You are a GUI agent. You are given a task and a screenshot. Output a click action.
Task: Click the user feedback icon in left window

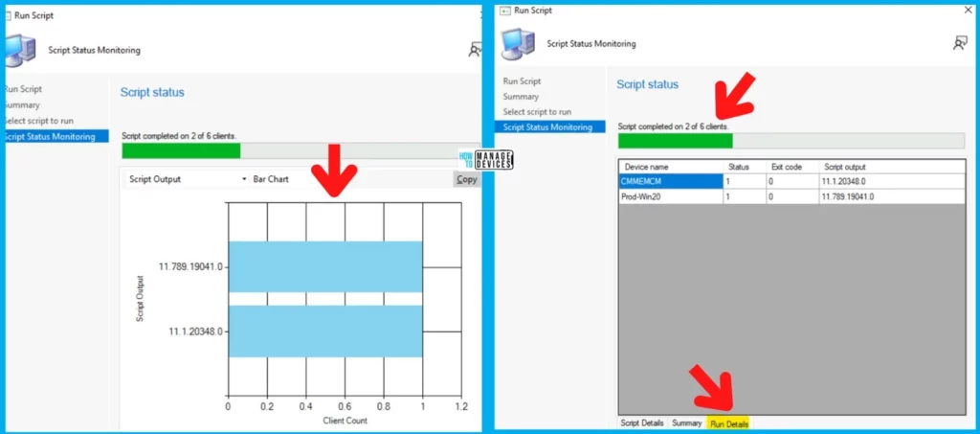click(475, 50)
